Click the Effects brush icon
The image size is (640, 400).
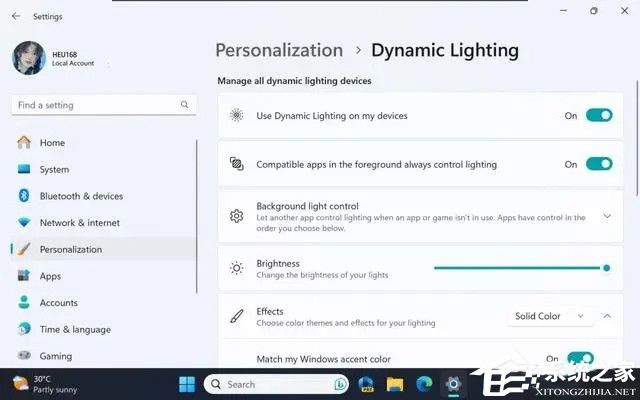coord(236,316)
